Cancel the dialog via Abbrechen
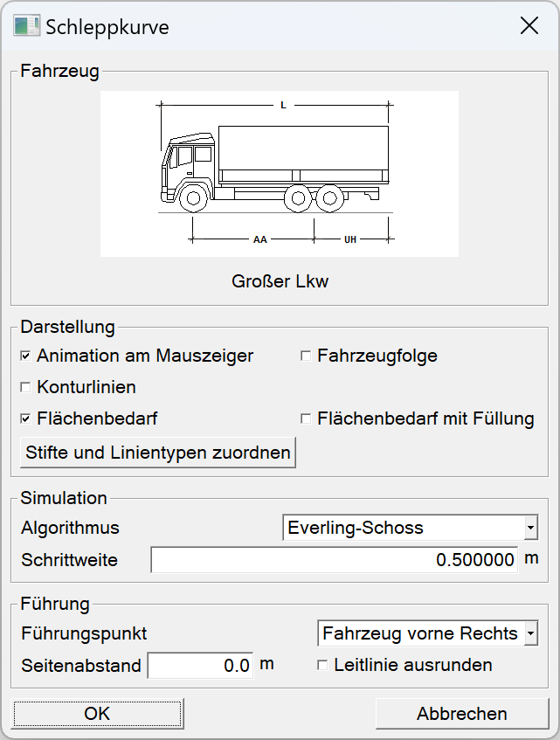The width and height of the screenshot is (560, 740). pos(462,713)
